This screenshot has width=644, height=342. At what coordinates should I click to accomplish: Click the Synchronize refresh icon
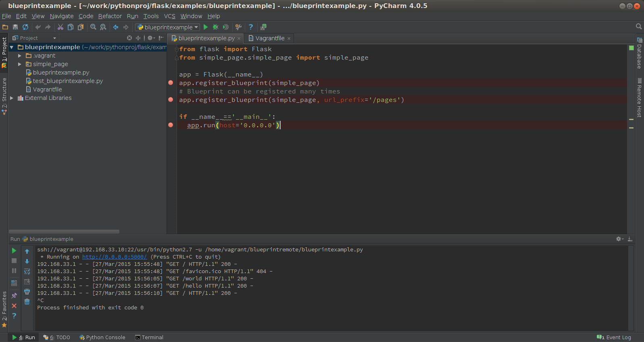[25, 27]
